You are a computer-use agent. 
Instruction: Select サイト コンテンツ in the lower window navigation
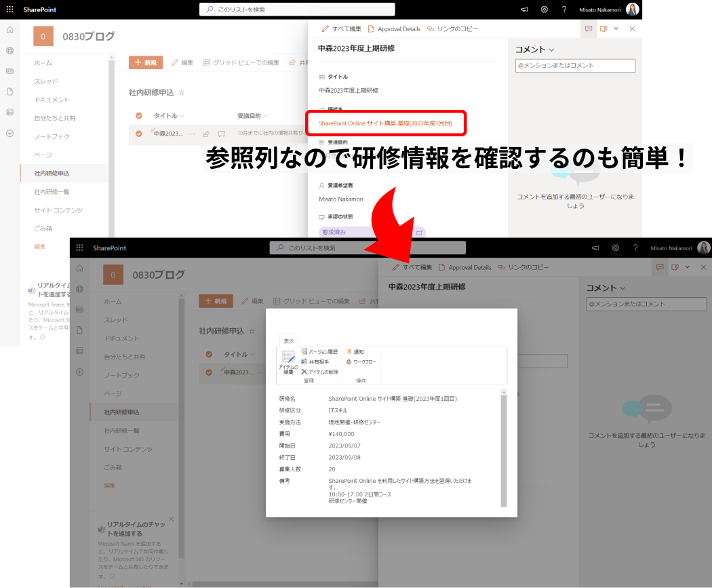tap(128, 448)
